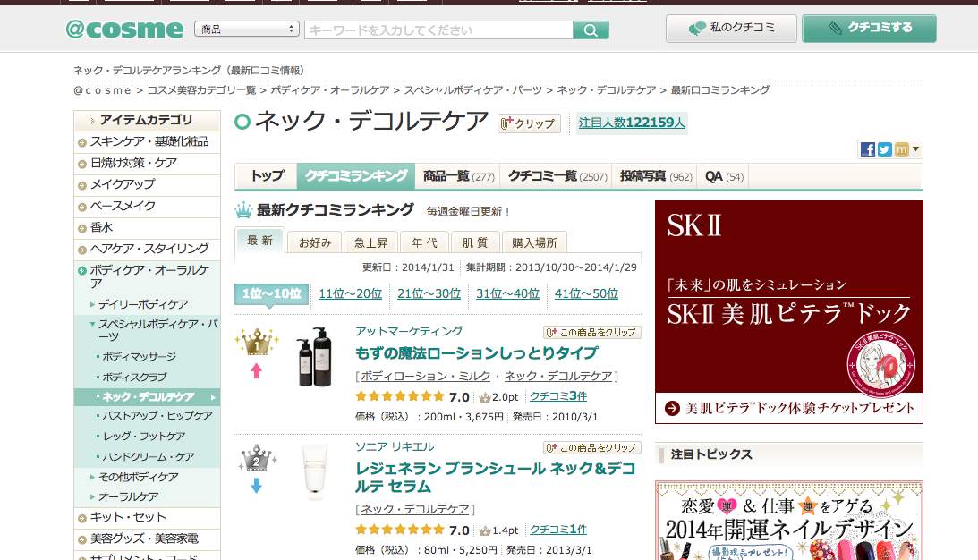
Task: Switch to the トップ tab
Action: [267, 176]
